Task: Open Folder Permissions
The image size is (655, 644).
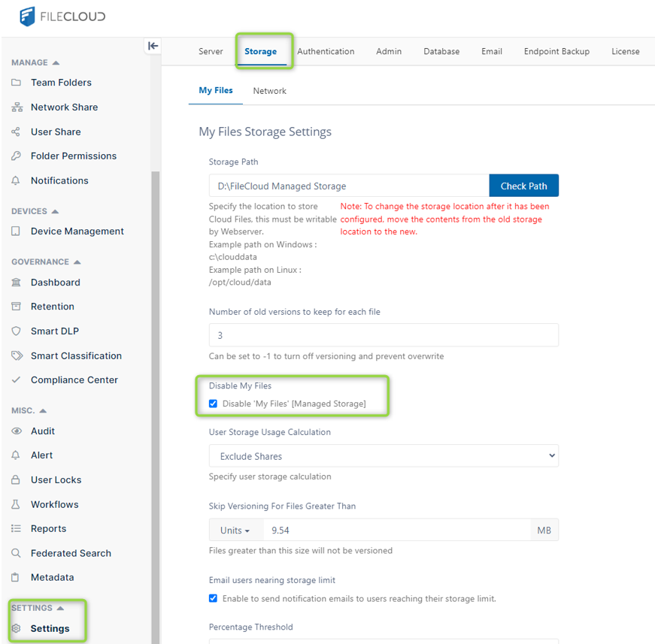Action: pos(74,156)
